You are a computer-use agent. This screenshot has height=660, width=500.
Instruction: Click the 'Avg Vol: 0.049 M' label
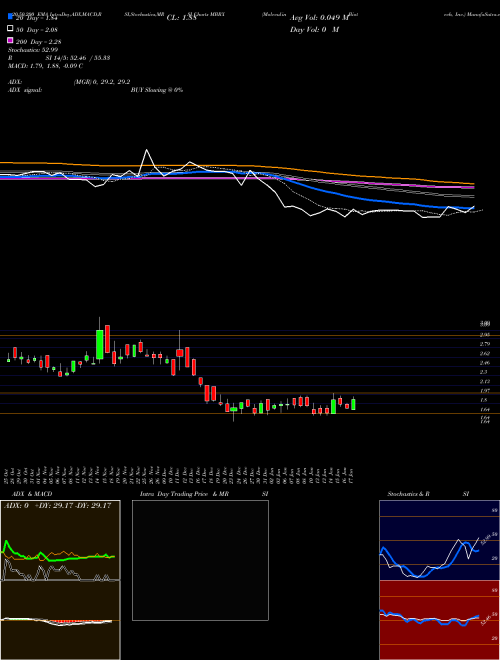click(319, 18)
